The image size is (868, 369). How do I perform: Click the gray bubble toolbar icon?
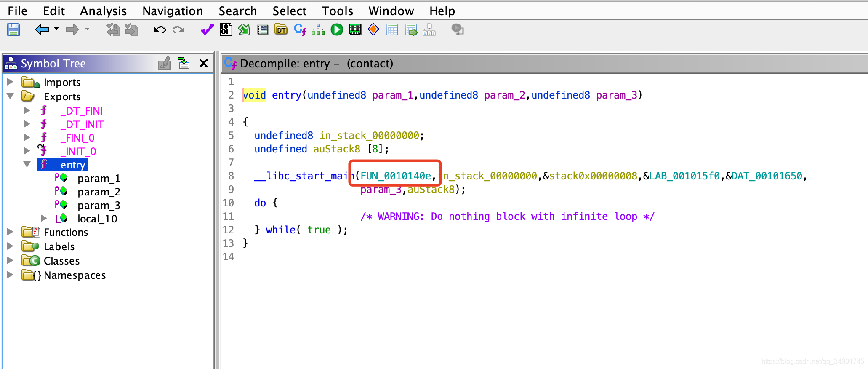coord(458,29)
